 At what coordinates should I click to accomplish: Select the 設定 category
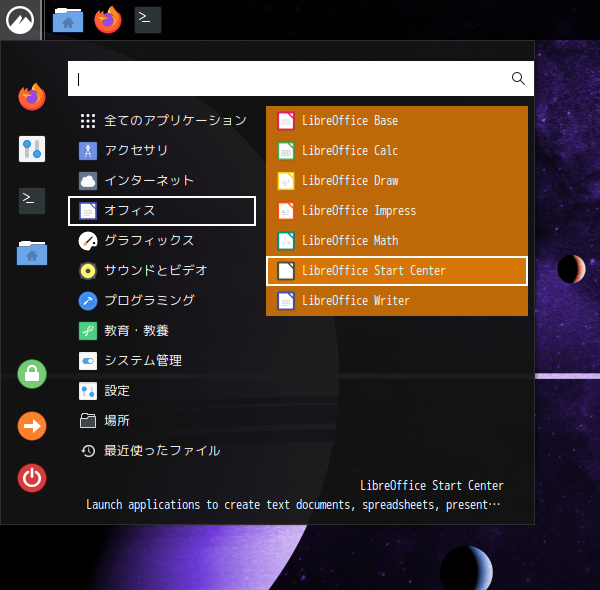pos(162,391)
